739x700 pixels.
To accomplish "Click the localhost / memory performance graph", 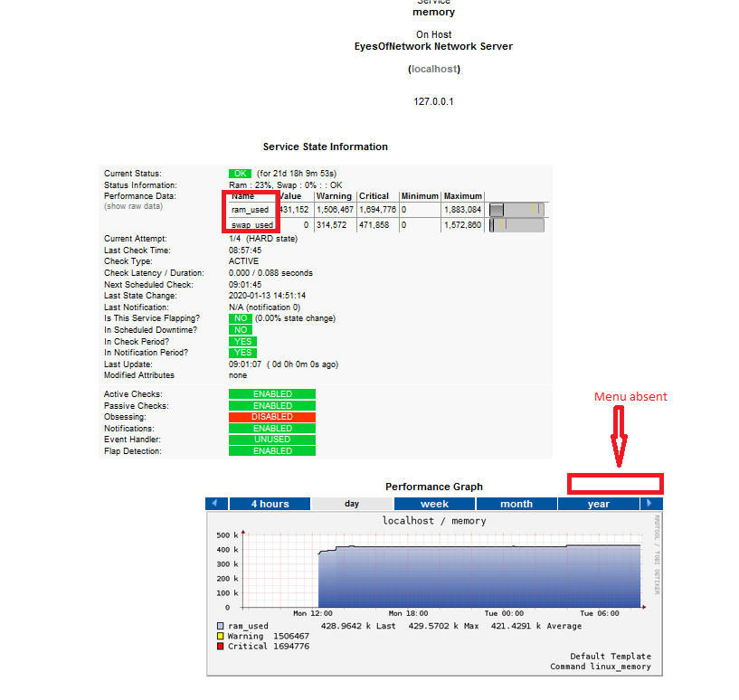I will 434,594.
